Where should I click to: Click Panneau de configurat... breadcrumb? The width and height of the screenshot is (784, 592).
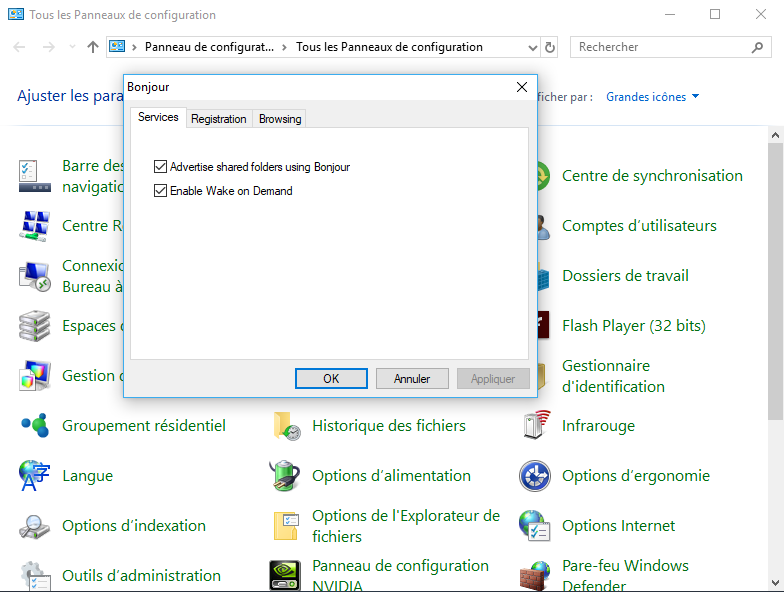[210, 47]
